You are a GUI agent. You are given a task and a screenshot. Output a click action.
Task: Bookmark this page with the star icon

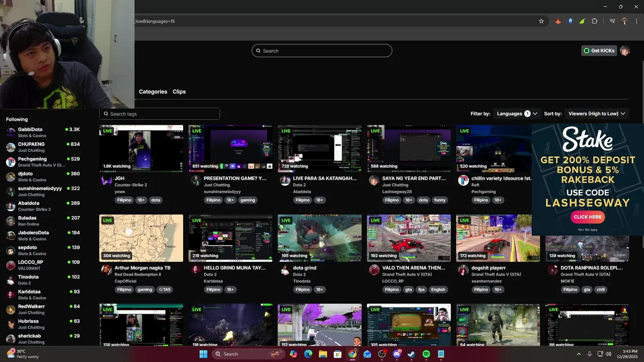pos(541,21)
